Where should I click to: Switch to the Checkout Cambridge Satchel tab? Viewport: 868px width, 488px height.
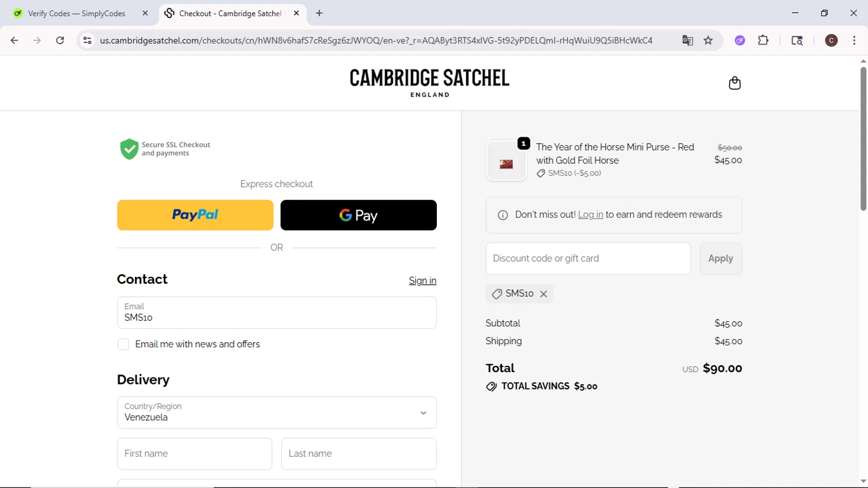pyautogui.click(x=231, y=13)
